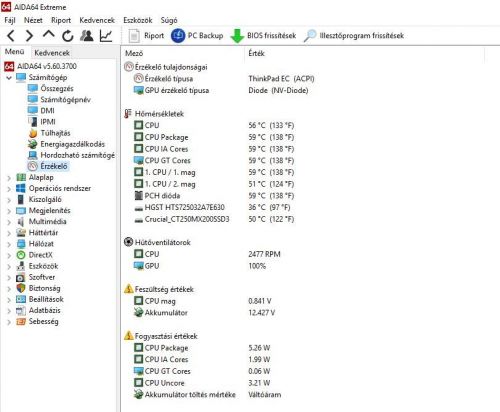Click the Biztonság shield icon

(x=21, y=288)
